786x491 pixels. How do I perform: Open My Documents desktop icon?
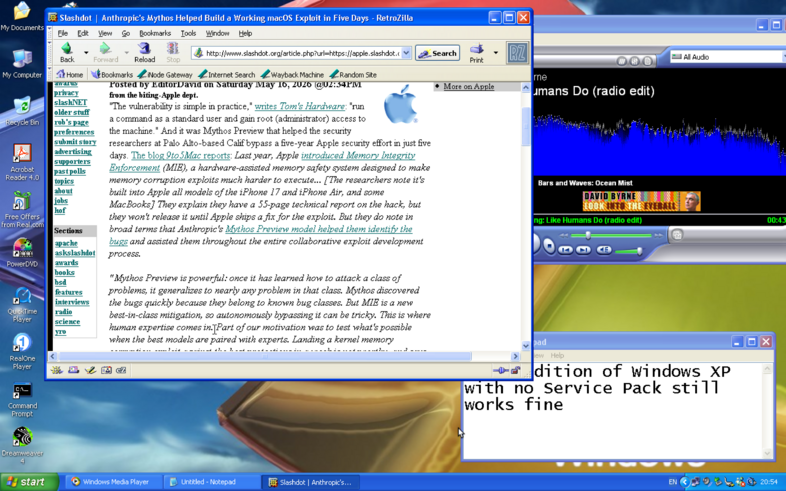point(22,17)
